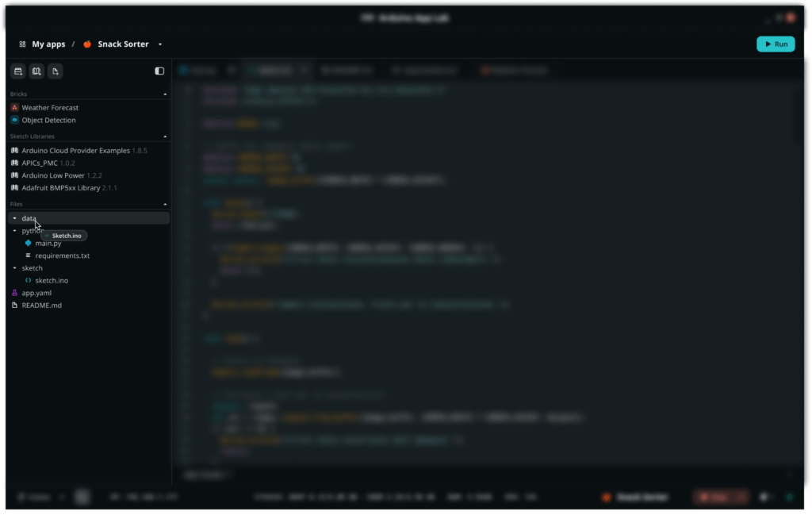812x515 pixels.
Task: Click the new file icon button
Action: point(55,71)
